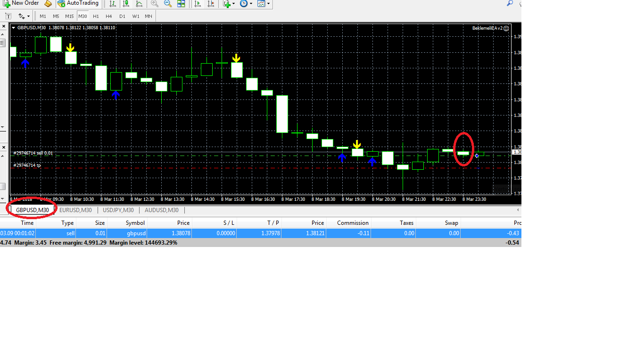Open the periods clock dropdown
Viewport: 644px width, 362px height.
click(x=246, y=4)
